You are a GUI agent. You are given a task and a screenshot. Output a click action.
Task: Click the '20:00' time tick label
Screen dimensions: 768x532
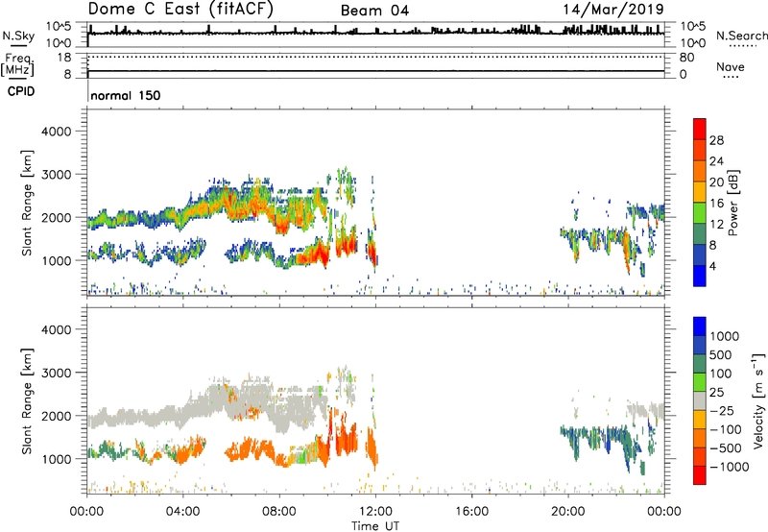568,512
